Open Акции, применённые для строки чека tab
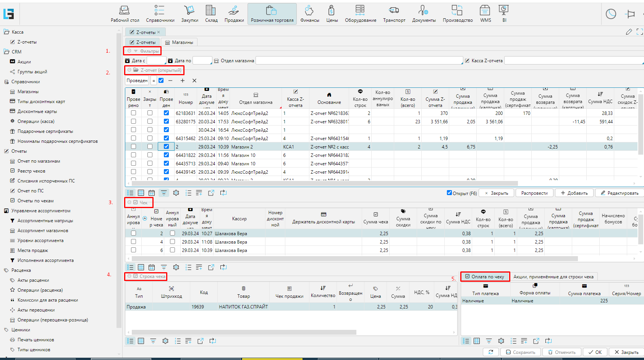Image resolution: width=644 pixels, height=360 pixels. (x=553, y=277)
